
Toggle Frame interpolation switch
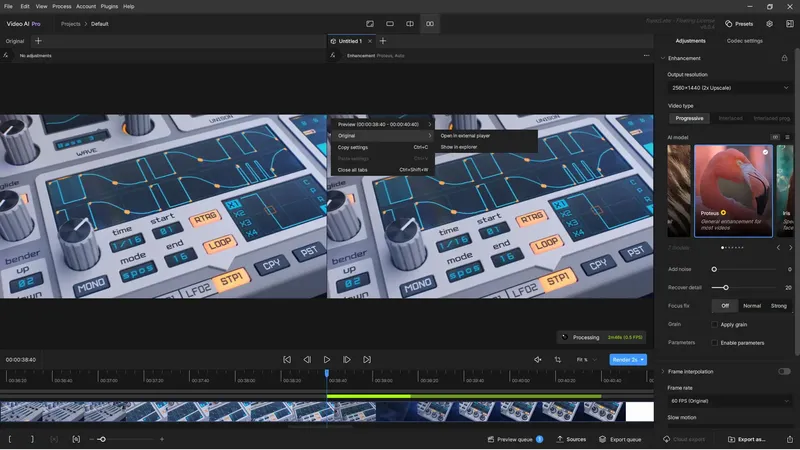[x=784, y=371]
